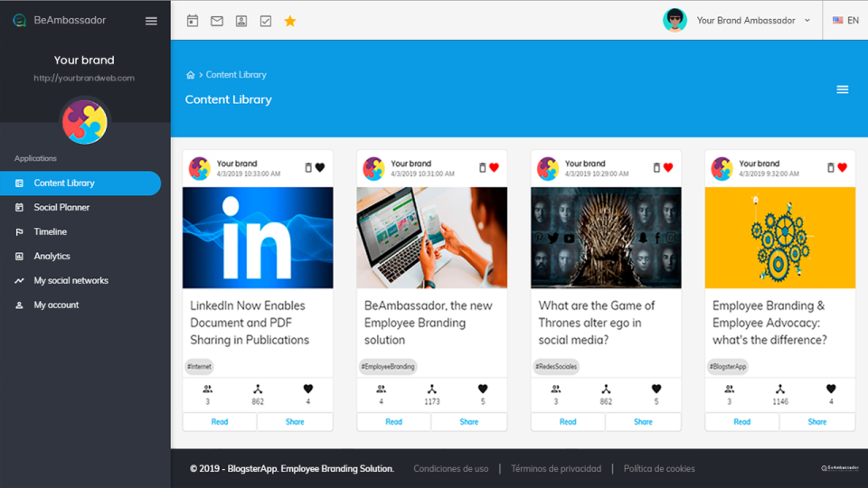Image resolution: width=868 pixels, height=488 pixels.
Task: Open the mail envelope icon
Action: tap(217, 21)
